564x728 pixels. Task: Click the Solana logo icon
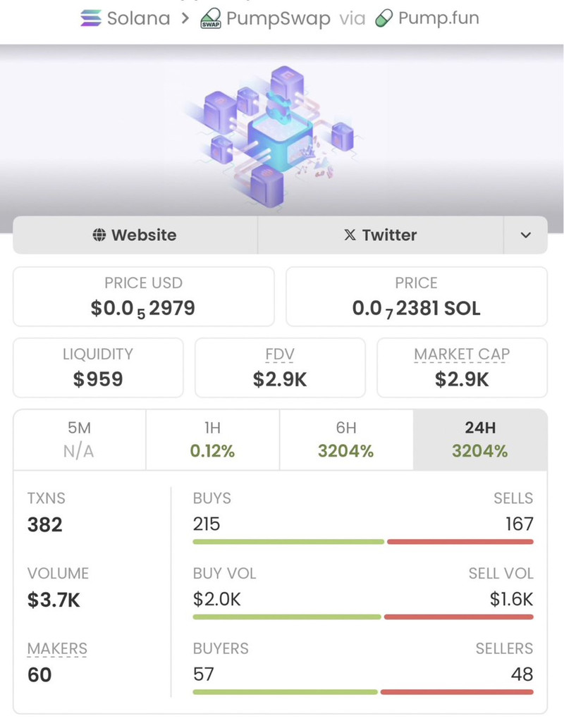coord(92,18)
